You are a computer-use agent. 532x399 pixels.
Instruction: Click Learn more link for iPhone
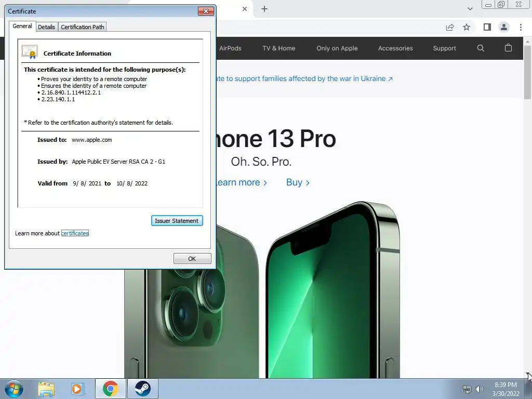[242, 182]
